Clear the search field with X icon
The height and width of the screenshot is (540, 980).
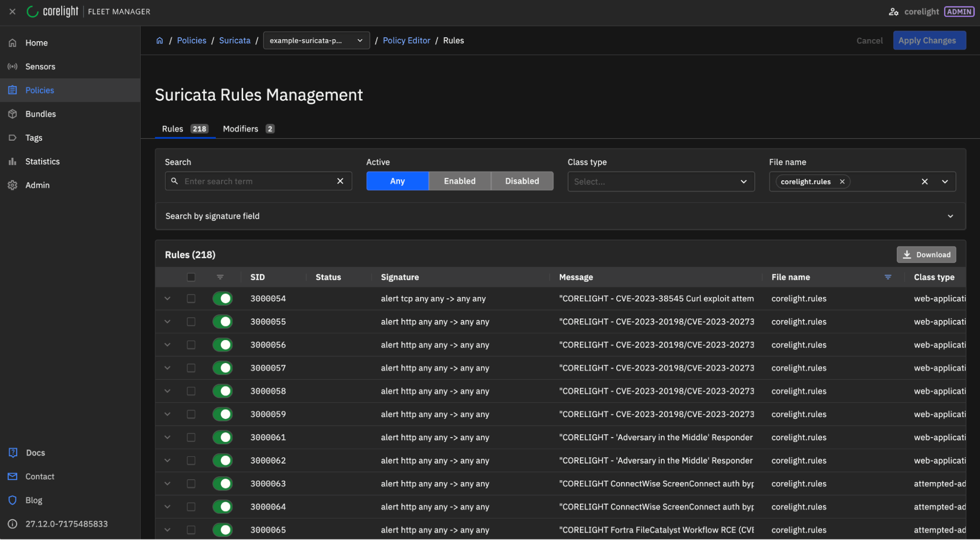(x=340, y=181)
